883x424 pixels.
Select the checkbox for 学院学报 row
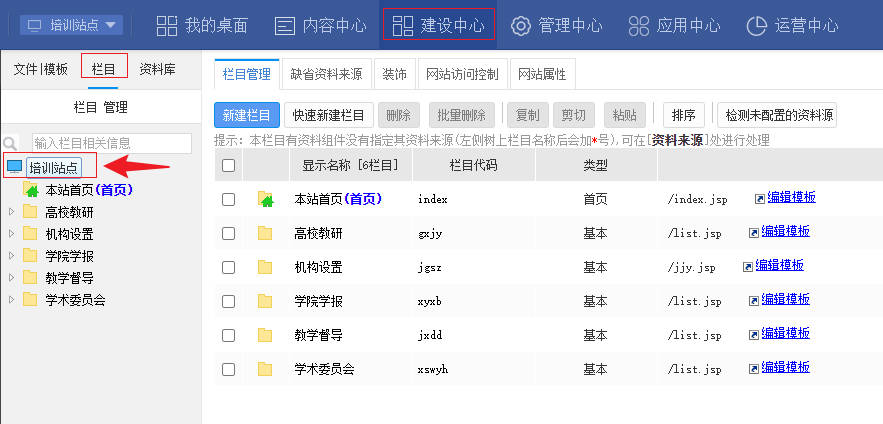[228, 301]
